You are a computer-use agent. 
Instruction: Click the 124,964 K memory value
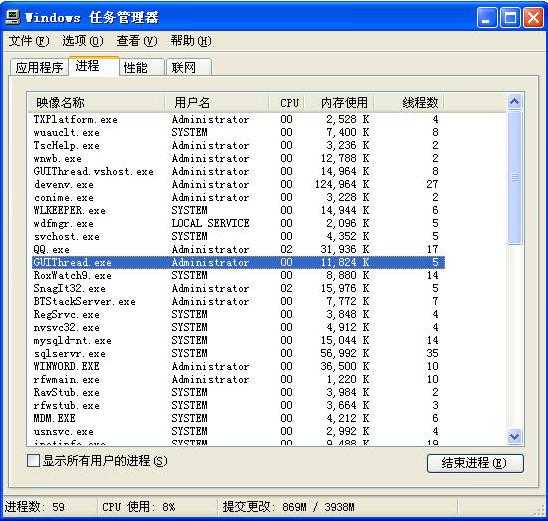click(x=342, y=184)
